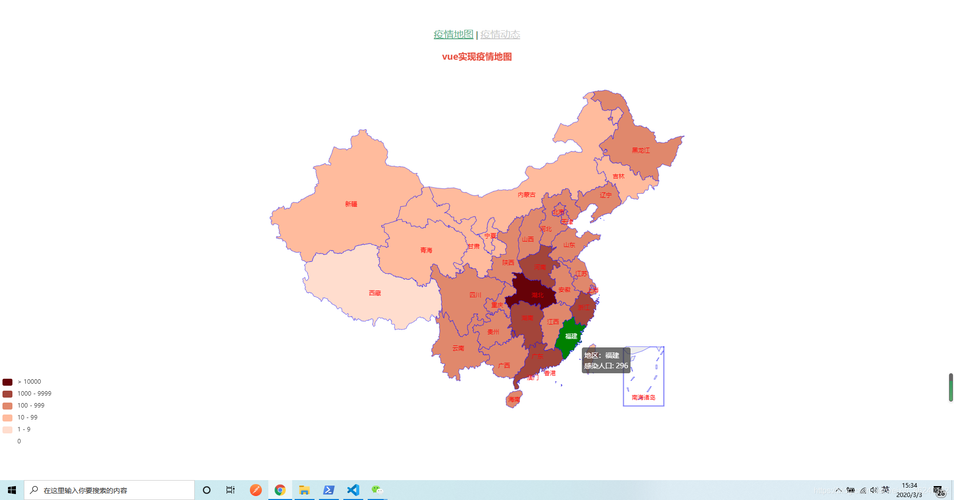Toggle the 100 - 999 legend swatch
The image size is (954, 500).
pos(7,406)
